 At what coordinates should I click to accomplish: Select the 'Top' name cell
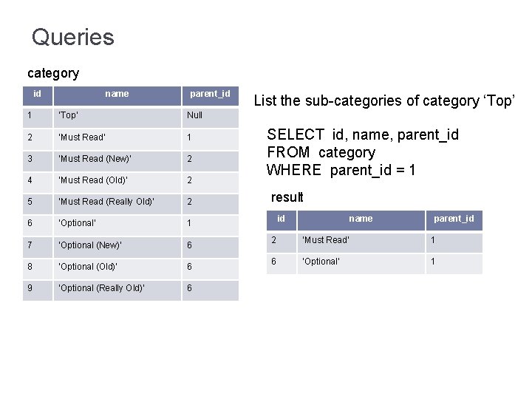tap(69, 115)
